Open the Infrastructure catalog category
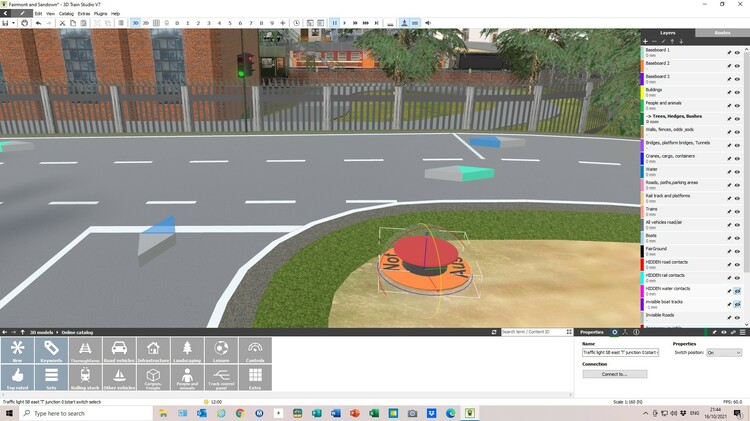Screen dimensions: 750x421 [x=153, y=350]
